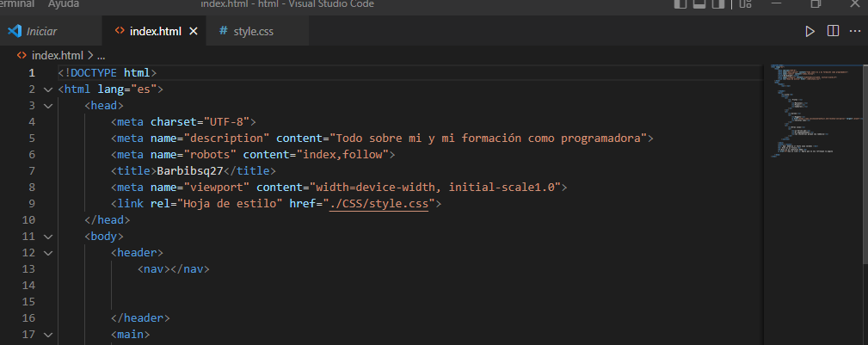Toggle the bottom panel layout icon
The width and height of the screenshot is (868, 345).
point(699,4)
